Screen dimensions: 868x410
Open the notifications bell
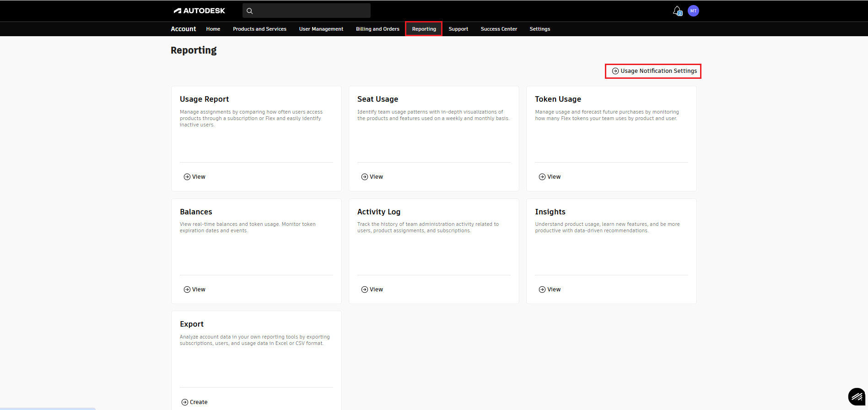click(x=677, y=11)
